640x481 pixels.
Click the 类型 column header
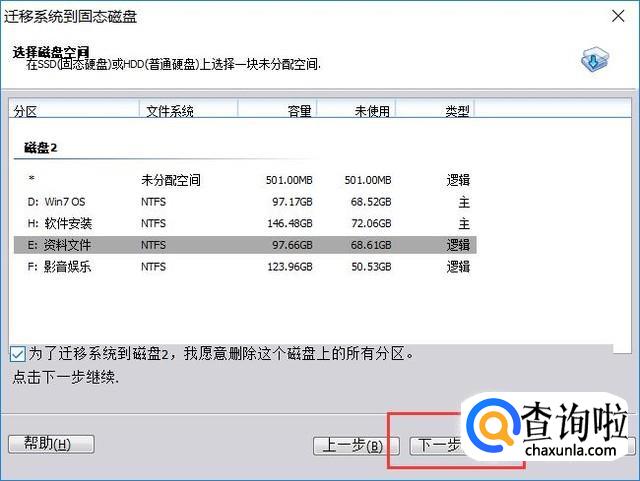(435, 109)
